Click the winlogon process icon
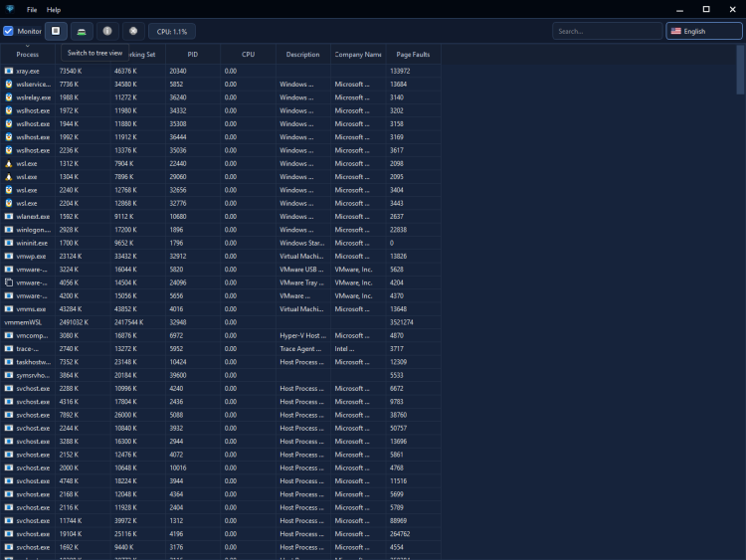Viewport: 746px width, 560px height. coord(9,230)
